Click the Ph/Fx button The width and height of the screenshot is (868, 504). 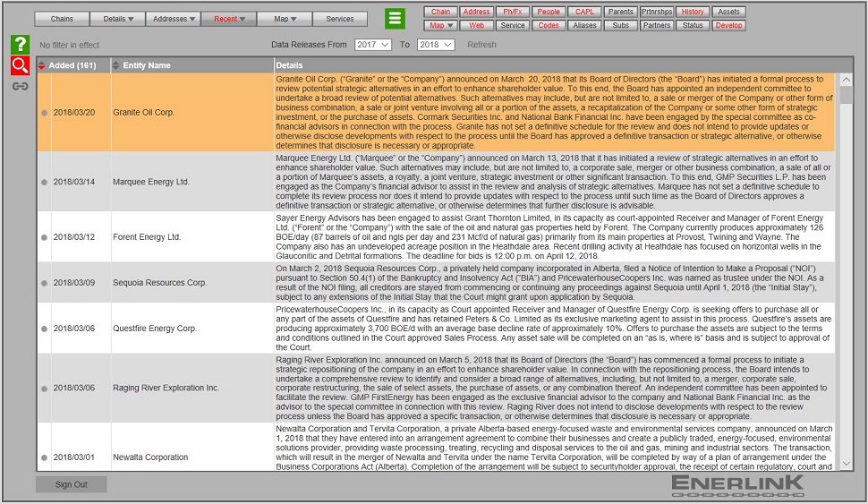513,12
